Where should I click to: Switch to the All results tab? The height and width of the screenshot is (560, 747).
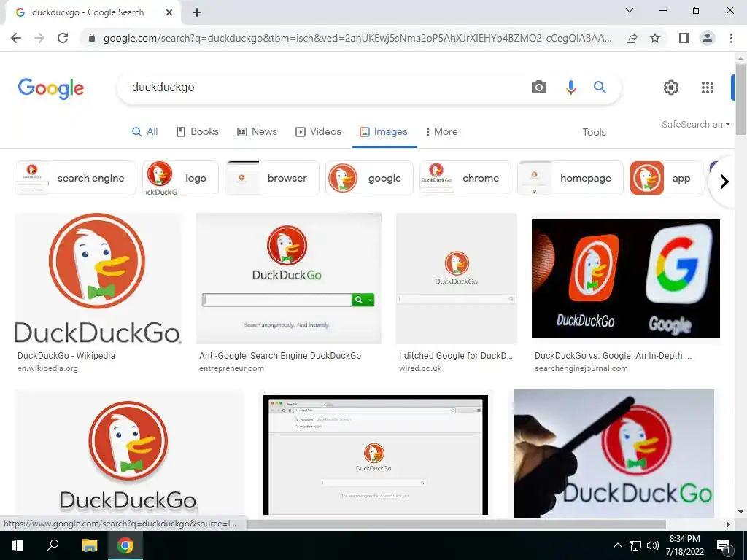[x=145, y=132]
